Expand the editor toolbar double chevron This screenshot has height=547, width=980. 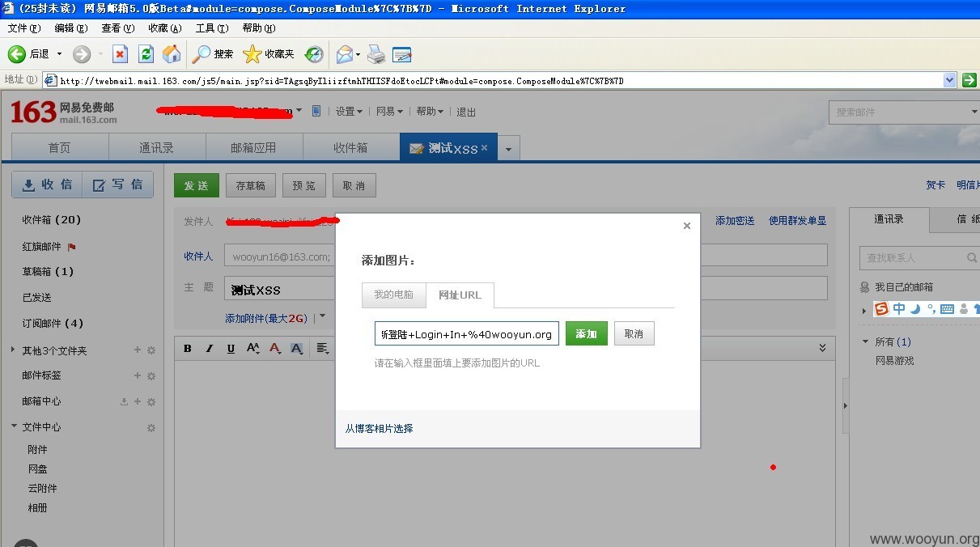tap(822, 348)
